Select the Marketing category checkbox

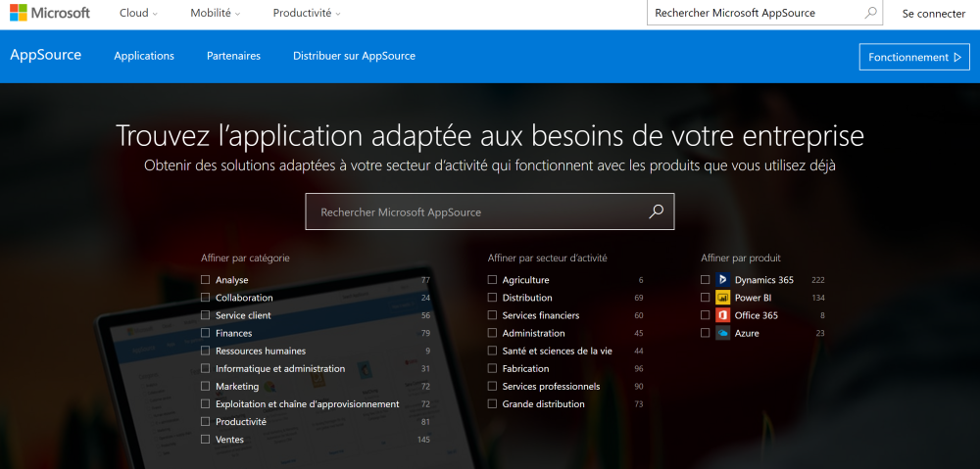[x=205, y=386]
